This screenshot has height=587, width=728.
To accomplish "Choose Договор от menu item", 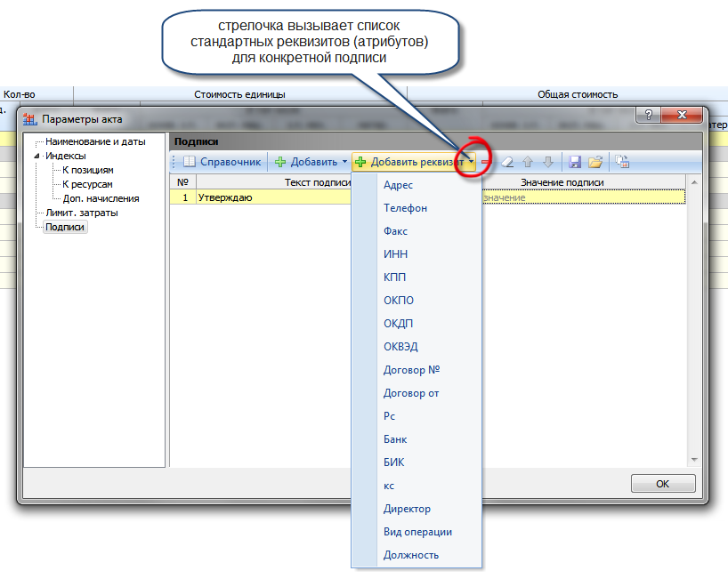I will [x=411, y=393].
